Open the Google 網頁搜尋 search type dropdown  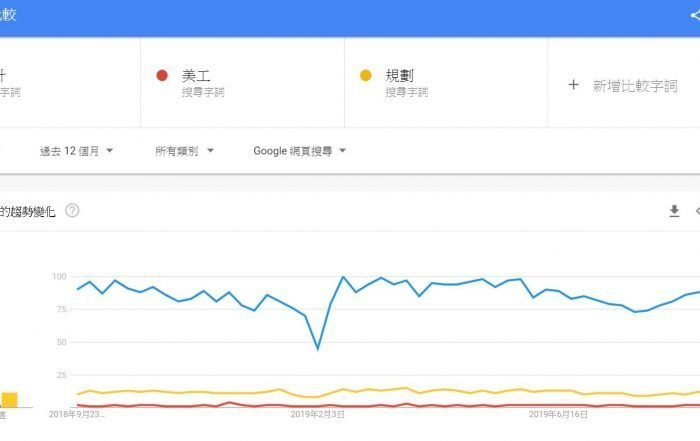pos(299,151)
